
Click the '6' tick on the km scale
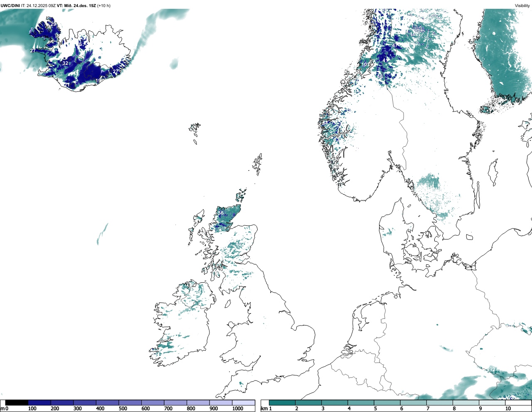point(401,409)
